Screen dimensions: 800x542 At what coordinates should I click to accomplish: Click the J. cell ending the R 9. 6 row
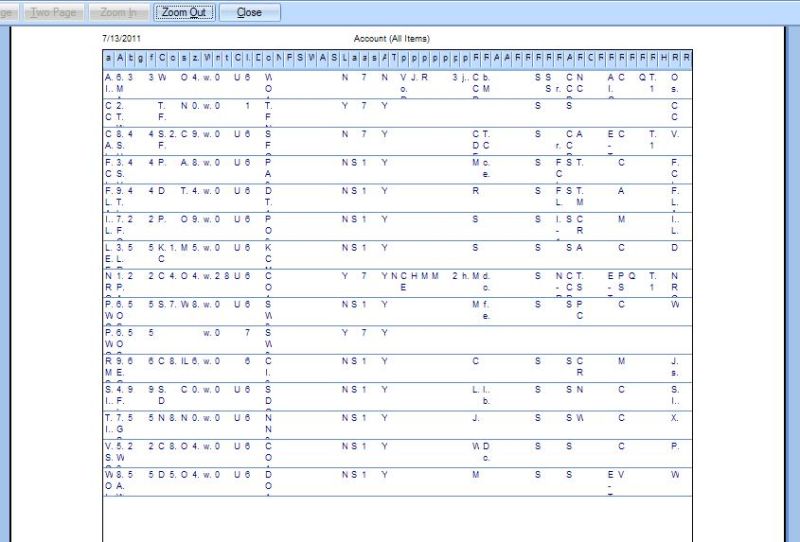pos(674,361)
